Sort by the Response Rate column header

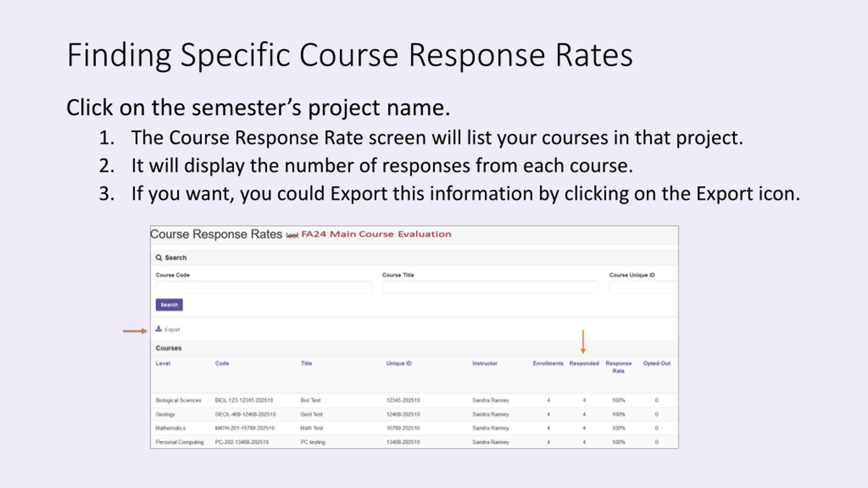pyautogui.click(x=618, y=367)
